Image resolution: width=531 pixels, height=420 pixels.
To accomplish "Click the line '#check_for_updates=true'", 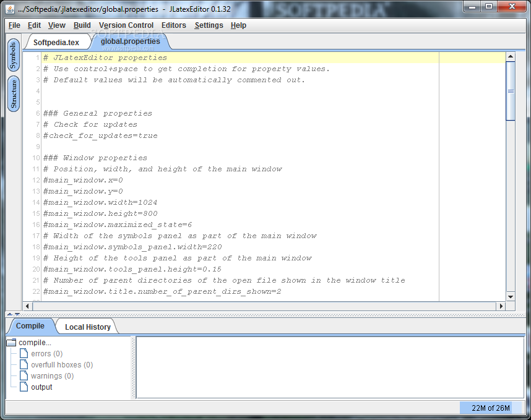I will coord(100,135).
